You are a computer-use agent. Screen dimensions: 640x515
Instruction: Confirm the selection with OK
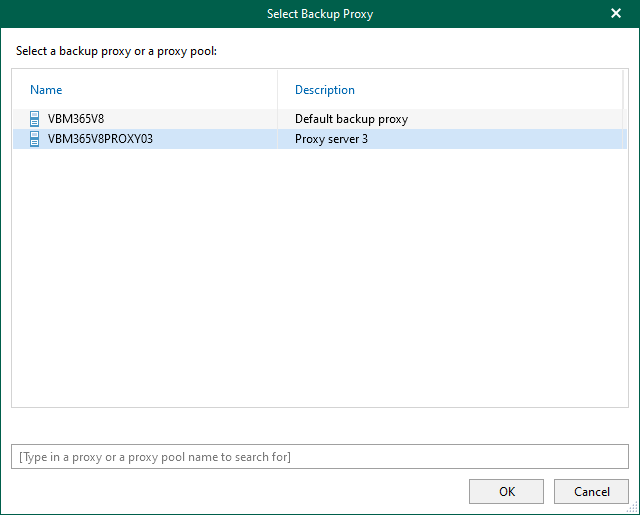pos(507,491)
